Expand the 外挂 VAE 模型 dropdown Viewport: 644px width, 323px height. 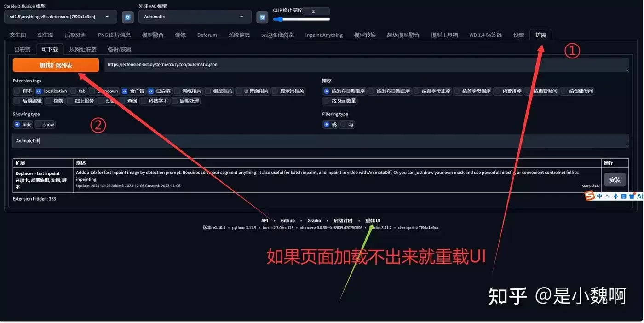coord(195,17)
